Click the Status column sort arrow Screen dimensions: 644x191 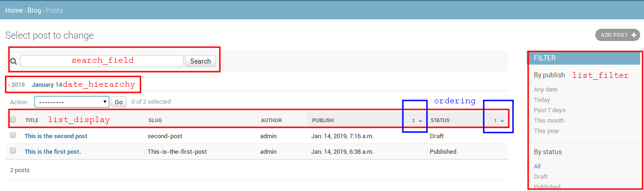point(502,121)
